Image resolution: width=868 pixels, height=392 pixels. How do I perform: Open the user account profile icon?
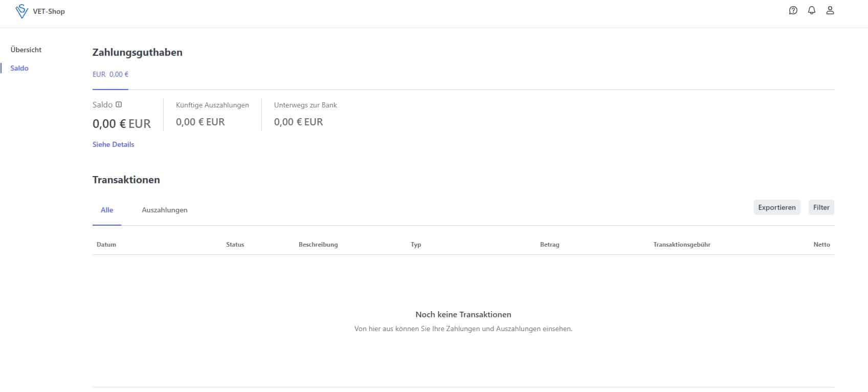[830, 10]
